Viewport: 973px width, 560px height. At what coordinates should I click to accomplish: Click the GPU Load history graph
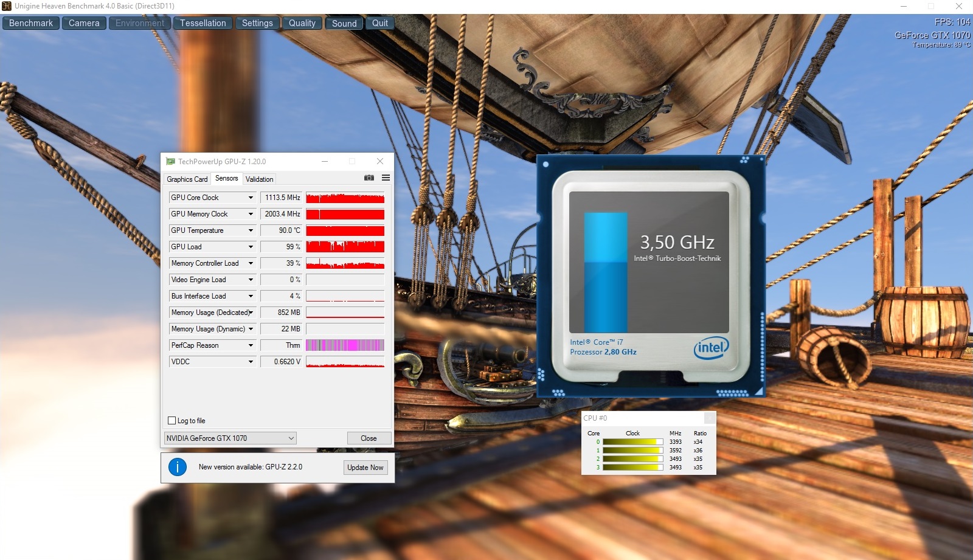pyautogui.click(x=345, y=247)
